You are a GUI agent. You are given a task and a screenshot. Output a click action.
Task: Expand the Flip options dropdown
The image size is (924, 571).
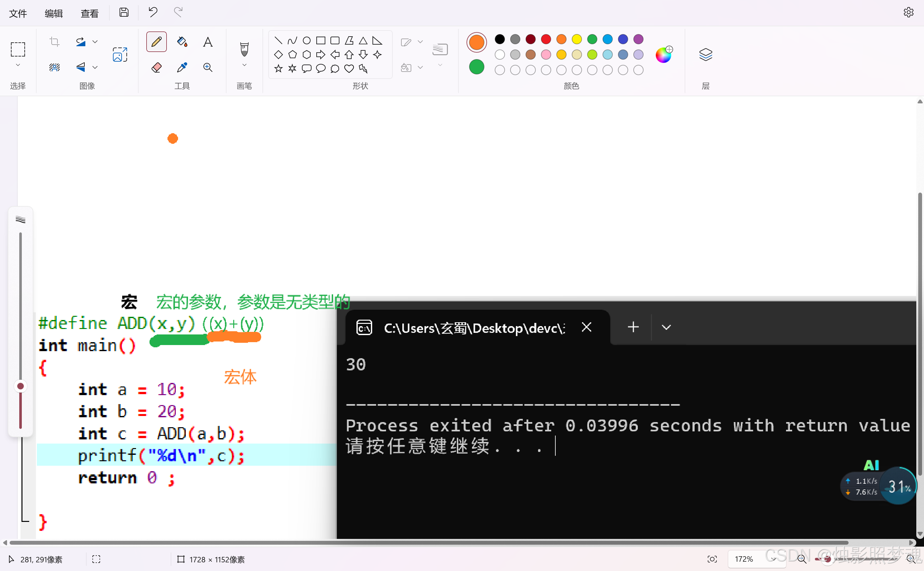[x=95, y=67]
